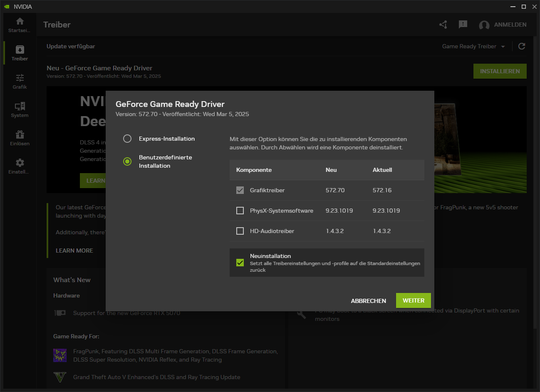Click the WEITER button
The image size is (540, 392).
[x=414, y=300]
